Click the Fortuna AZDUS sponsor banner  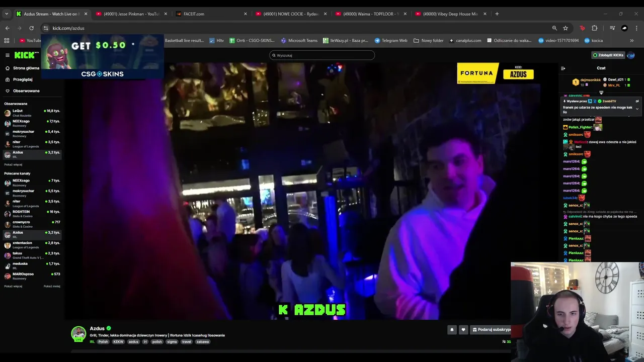point(496,73)
